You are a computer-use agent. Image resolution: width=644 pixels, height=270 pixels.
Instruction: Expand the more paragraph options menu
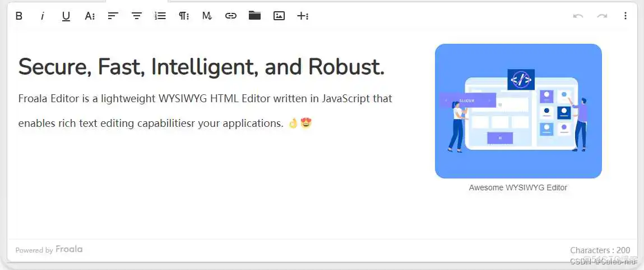tap(184, 16)
